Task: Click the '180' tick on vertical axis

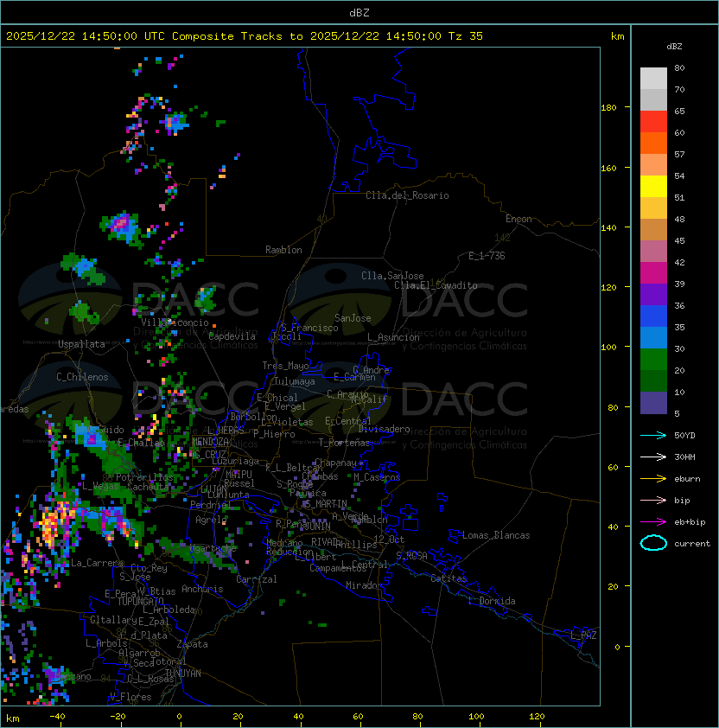Action: point(608,108)
